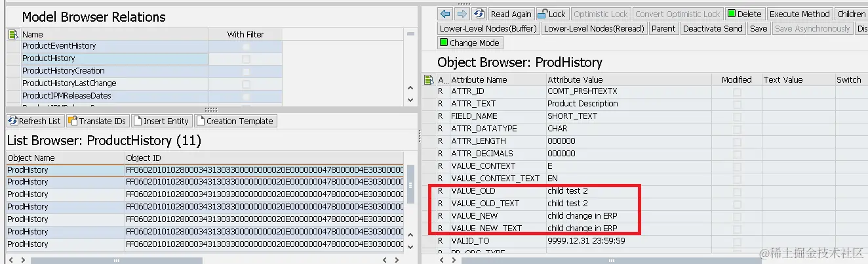This screenshot has width=868, height=264.
Task: Open the Model Browser Relations table settings icon
Action: (13, 34)
